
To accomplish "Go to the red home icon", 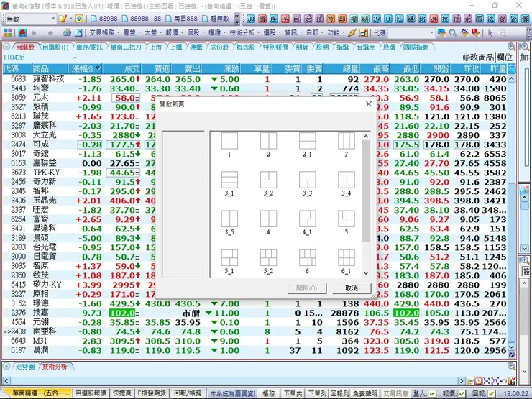I will tap(22, 32).
